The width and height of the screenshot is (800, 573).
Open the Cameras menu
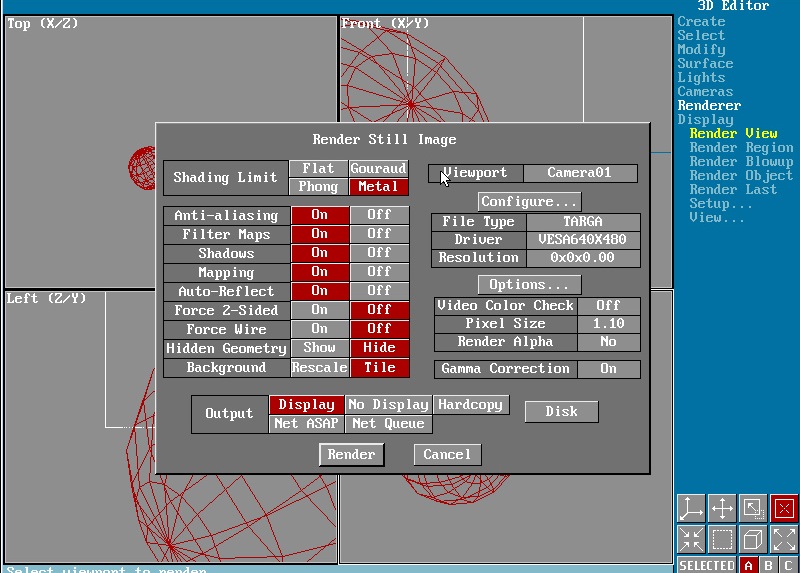pos(706,91)
